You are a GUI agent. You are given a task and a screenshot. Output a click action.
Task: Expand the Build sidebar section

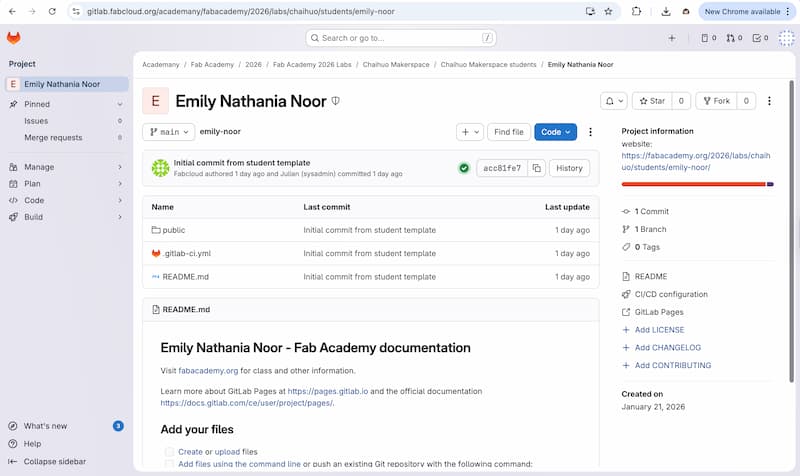tap(66, 217)
